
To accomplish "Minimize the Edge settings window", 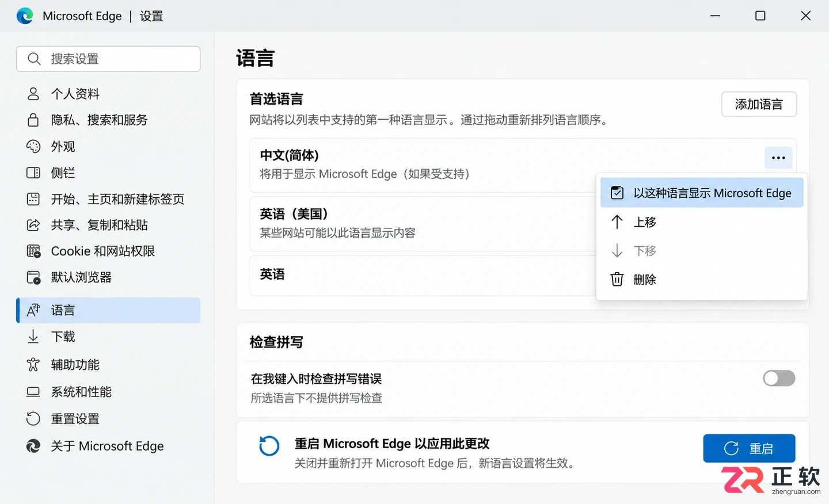I will (715, 16).
